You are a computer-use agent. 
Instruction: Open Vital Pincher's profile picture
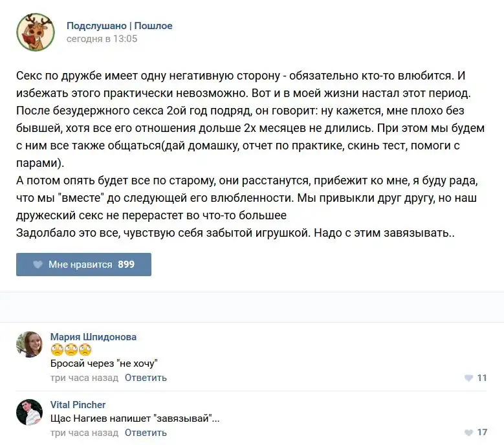30,412
